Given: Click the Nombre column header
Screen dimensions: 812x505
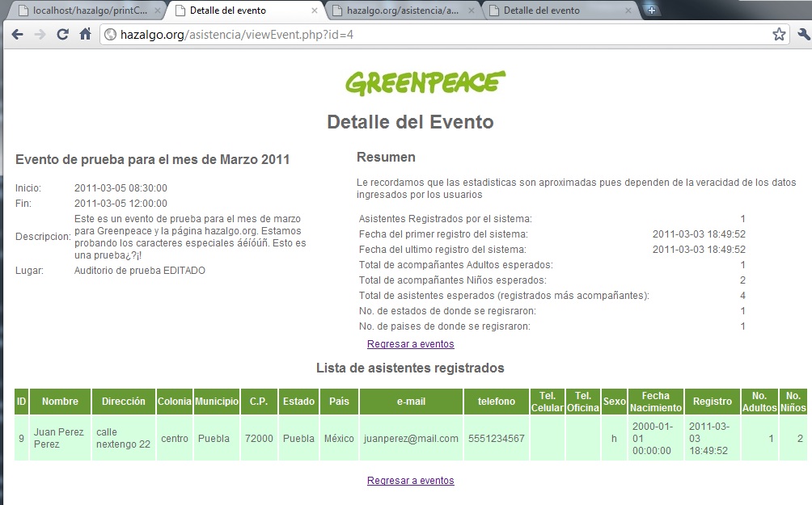Looking at the screenshot, I should click(x=60, y=402).
